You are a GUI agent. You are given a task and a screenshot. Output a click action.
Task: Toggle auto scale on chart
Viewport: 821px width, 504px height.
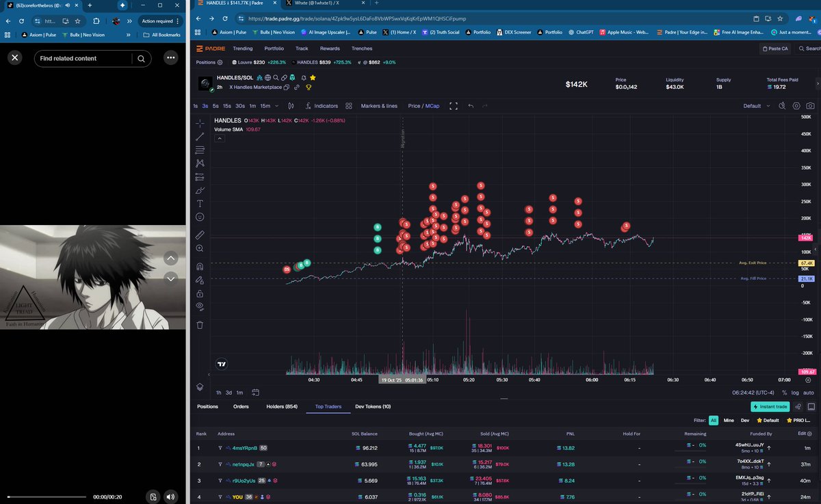(x=808, y=393)
